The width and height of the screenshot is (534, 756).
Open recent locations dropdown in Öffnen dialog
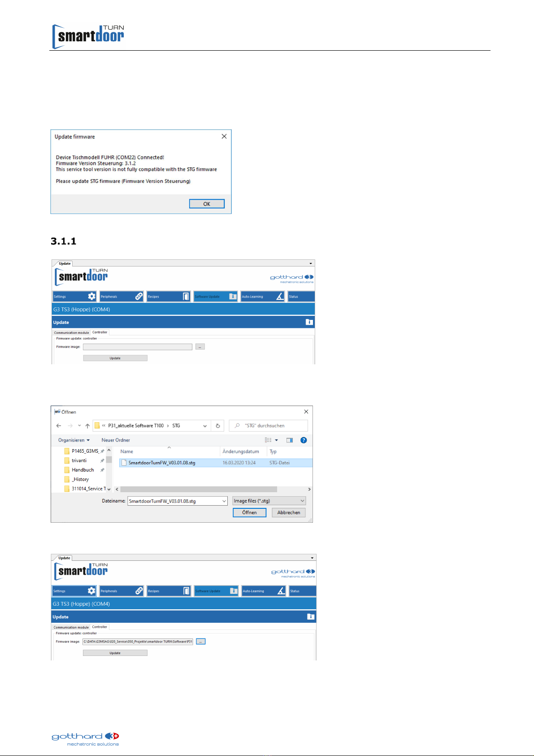[x=79, y=426]
